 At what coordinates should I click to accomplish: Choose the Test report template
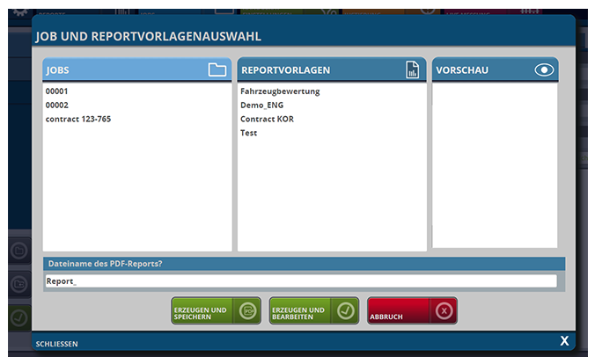[x=248, y=133]
